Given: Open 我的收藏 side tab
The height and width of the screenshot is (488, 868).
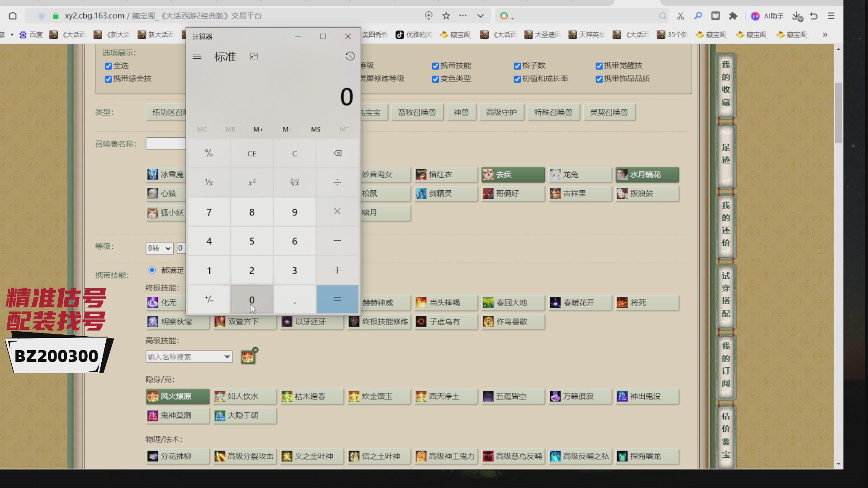Looking at the screenshot, I should click(726, 84).
